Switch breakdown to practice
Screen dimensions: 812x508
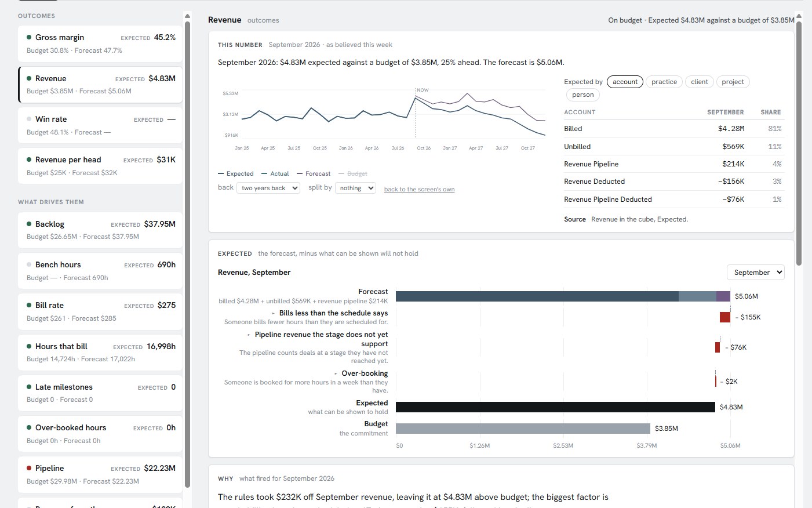(664, 82)
